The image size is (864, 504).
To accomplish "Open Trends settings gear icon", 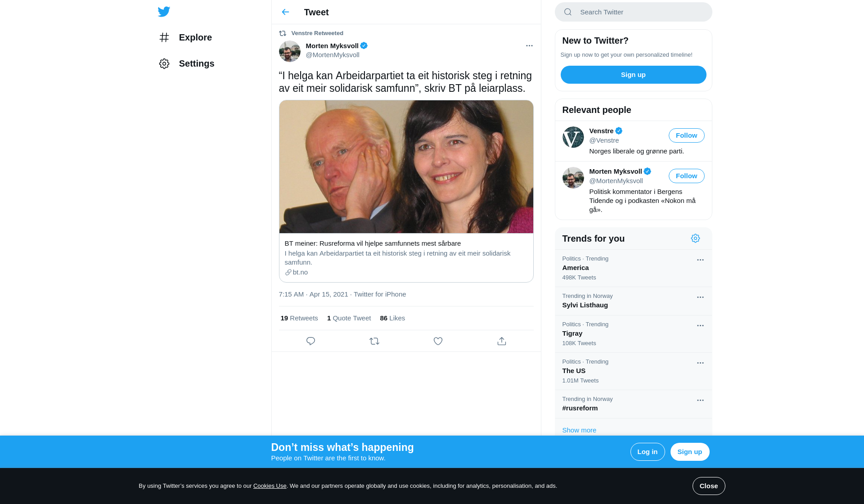I will [696, 238].
